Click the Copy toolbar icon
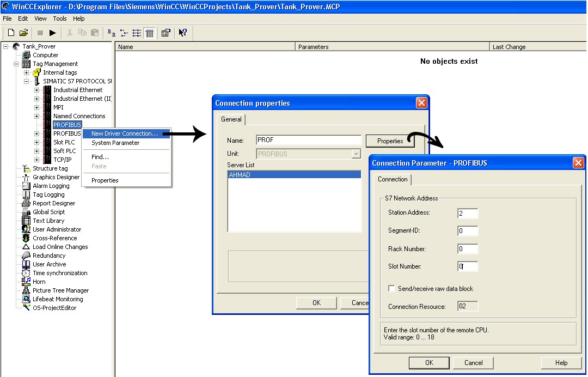This screenshot has height=377, width=588. point(83,33)
